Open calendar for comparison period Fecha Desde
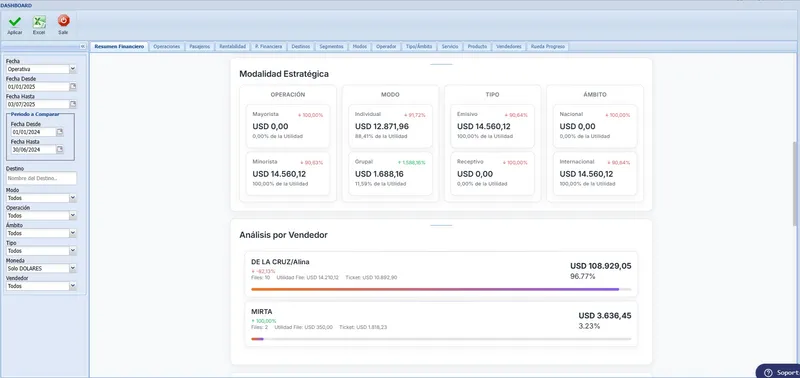Screen dimensions: 800x378 point(60,132)
